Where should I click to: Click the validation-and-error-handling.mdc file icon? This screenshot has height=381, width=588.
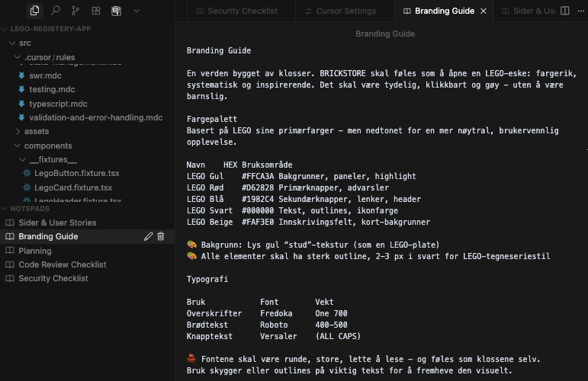pyautogui.click(x=21, y=117)
